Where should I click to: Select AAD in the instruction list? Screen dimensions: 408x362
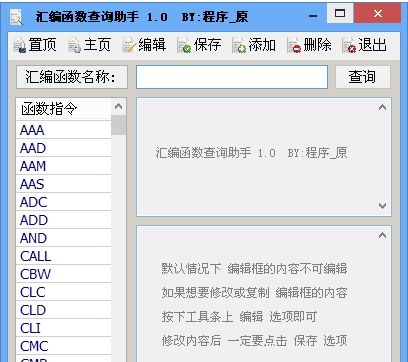tap(63, 148)
